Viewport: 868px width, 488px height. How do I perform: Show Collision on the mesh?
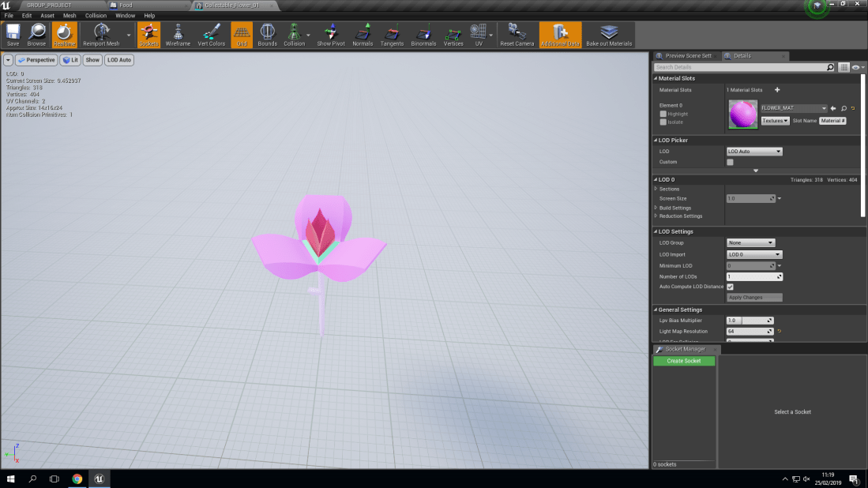[x=295, y=34]
